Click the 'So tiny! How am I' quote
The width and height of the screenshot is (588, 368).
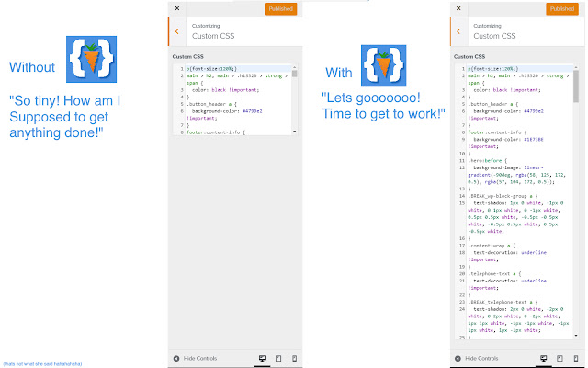(65, 100)
